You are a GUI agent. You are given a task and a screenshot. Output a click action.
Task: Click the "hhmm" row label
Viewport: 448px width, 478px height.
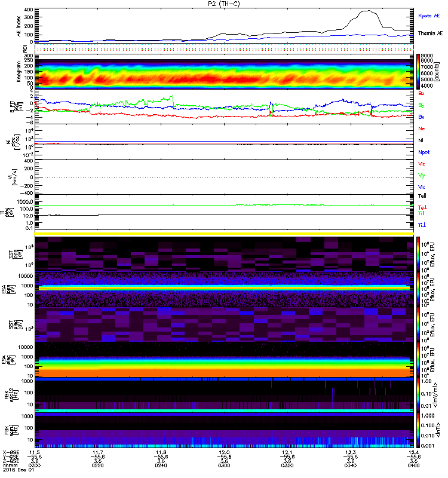[10, 465]
